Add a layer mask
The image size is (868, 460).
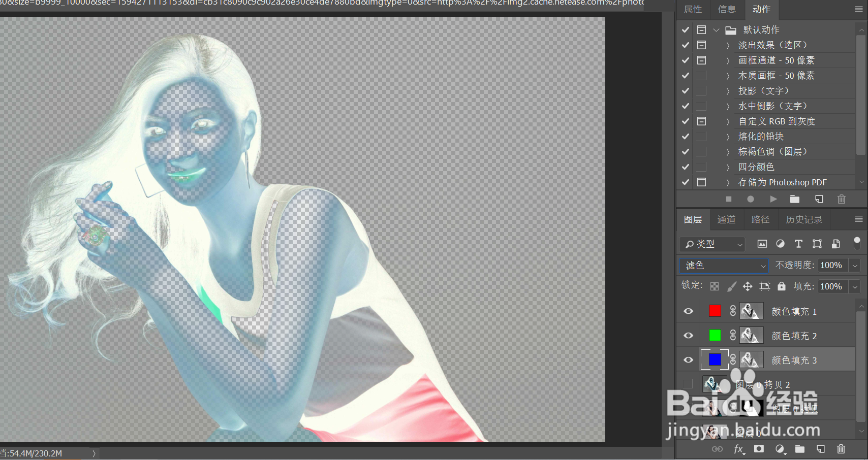click(x=759, y=449)
